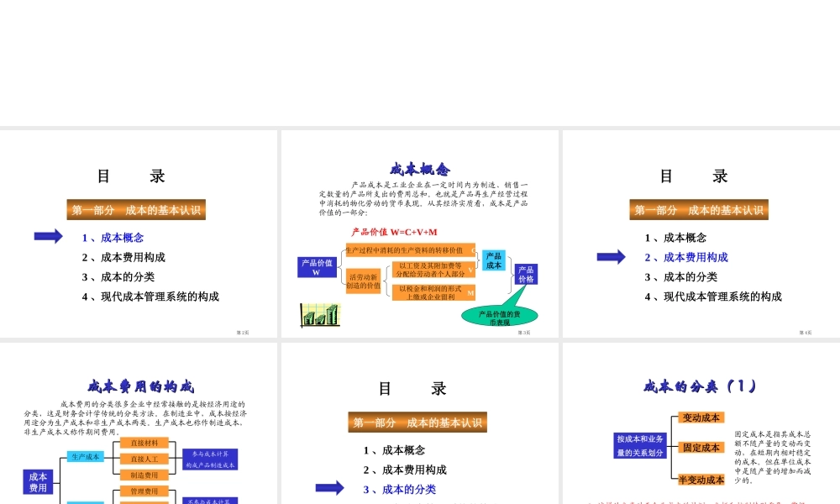Select the paragraph starting 固定成本是指其成本总额
The width and height of the screenshot is (840, 504).
pyautogui.click(x=773, y=458)
